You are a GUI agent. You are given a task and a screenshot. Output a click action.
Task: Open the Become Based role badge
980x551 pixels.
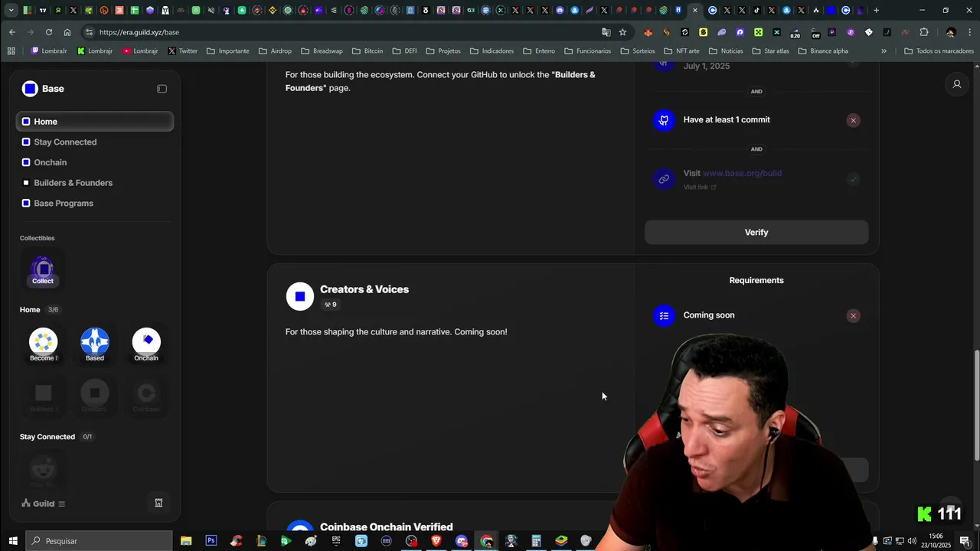tap(43, 344)
